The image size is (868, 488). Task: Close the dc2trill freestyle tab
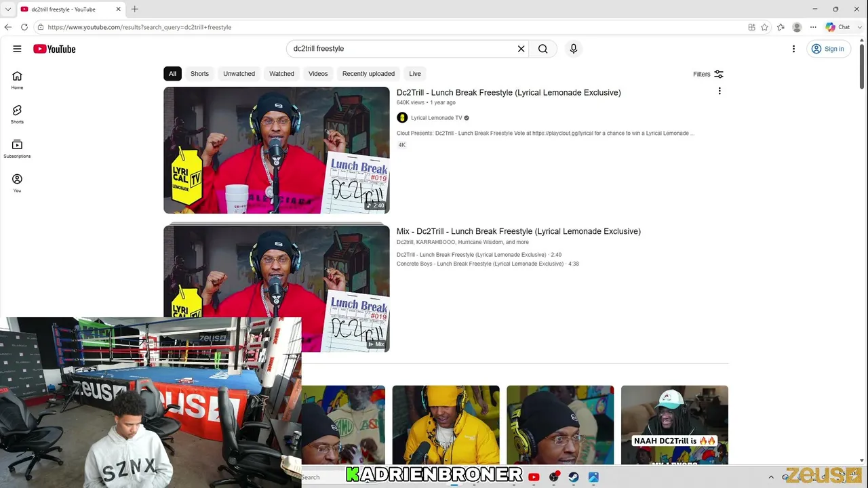click(118, 9)
